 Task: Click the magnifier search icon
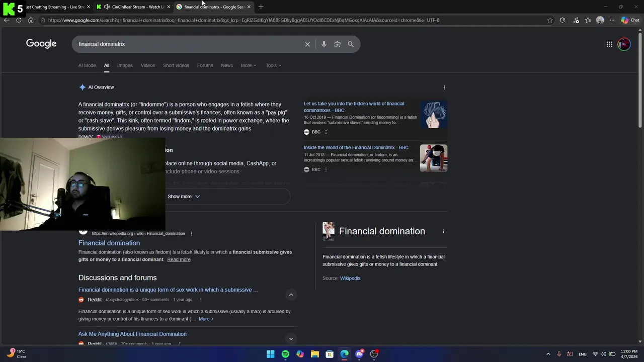(351, 44)
